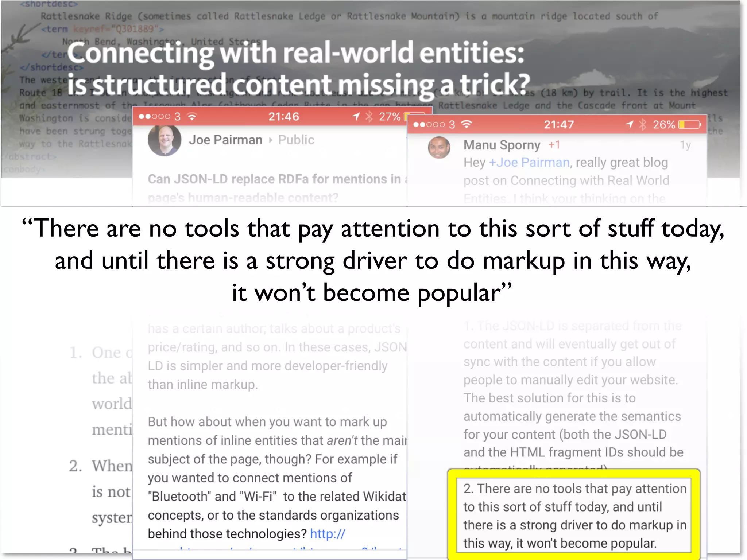The image size is (747, 560).
Task: Click the quote 'There are no tools that pay attention'
Action: [x=372, y=260]
